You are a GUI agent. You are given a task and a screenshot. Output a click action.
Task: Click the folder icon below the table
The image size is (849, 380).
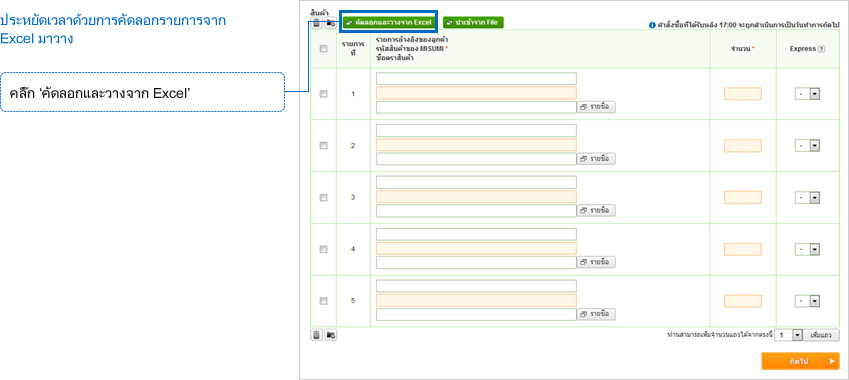tap(330, 335)
